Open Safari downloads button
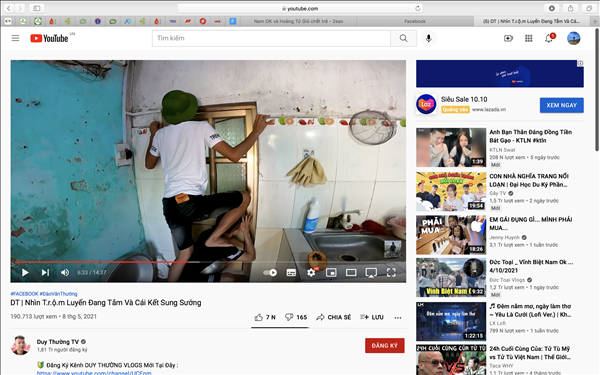Screen dimensions: 600x375 point(551,8)
